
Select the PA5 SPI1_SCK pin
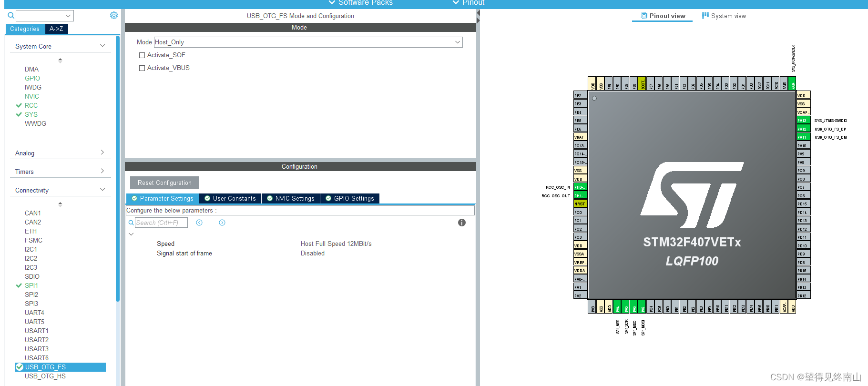coord(626,306)
